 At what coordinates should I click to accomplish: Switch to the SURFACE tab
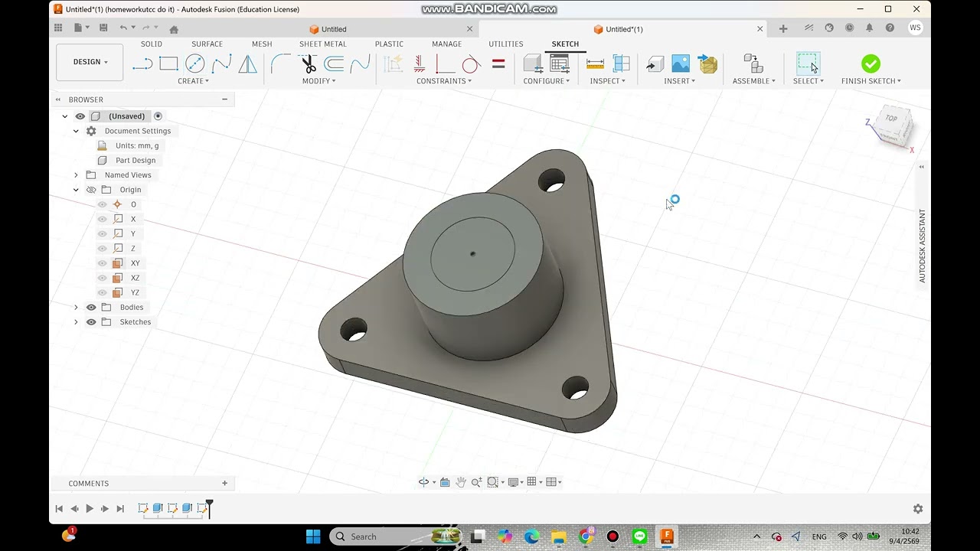coord(207,44)
